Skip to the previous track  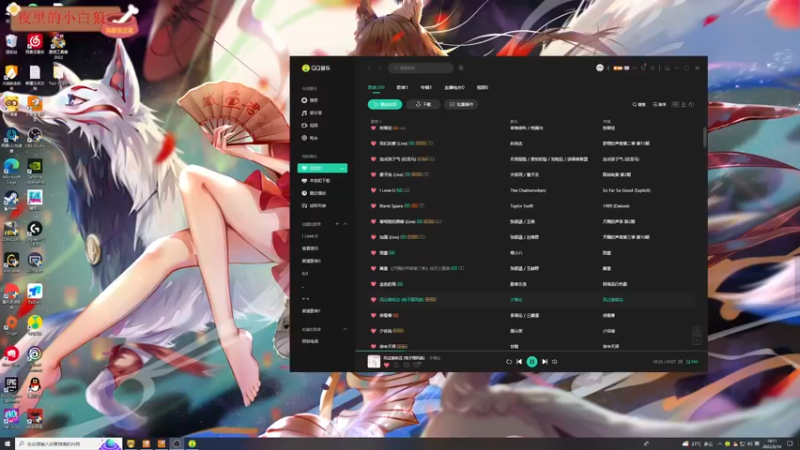[519, 362]
